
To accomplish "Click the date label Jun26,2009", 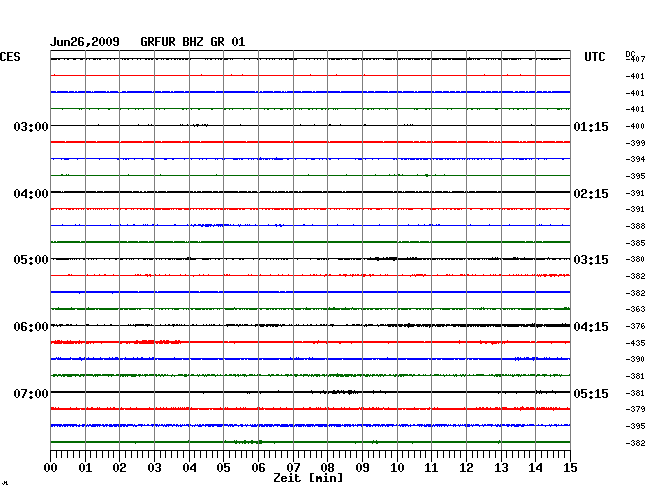I will pos(85,42).
